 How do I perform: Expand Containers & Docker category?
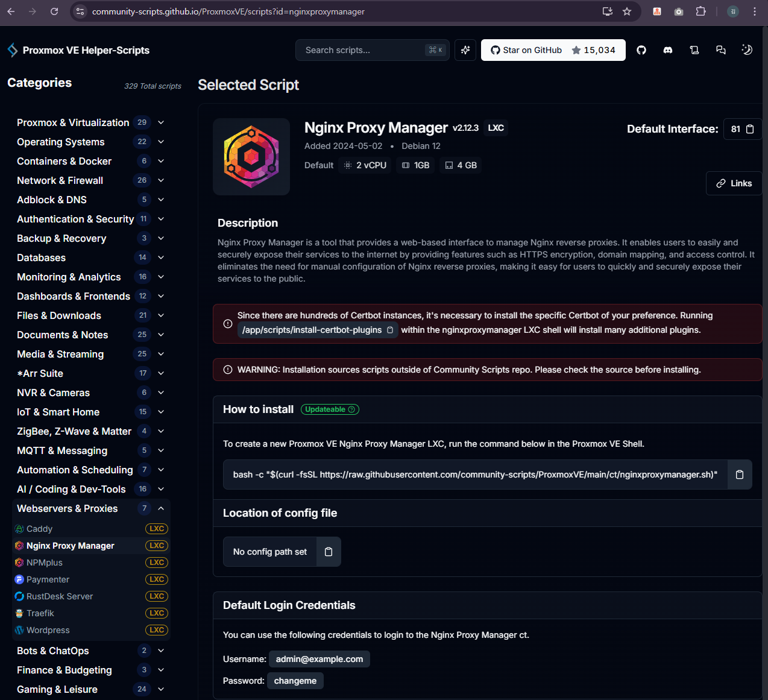(x=90, y=161)
